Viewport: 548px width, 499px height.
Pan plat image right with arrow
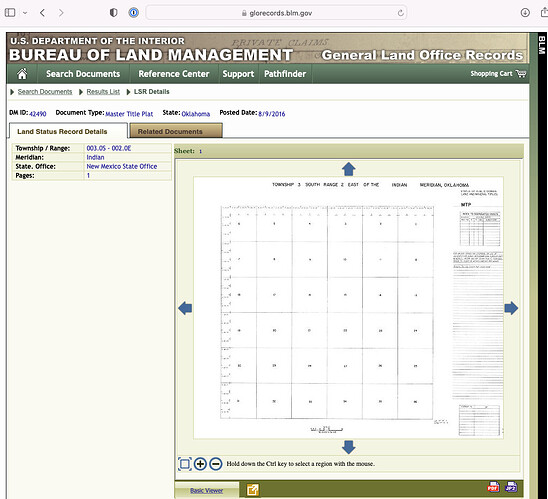click(511, 308)
